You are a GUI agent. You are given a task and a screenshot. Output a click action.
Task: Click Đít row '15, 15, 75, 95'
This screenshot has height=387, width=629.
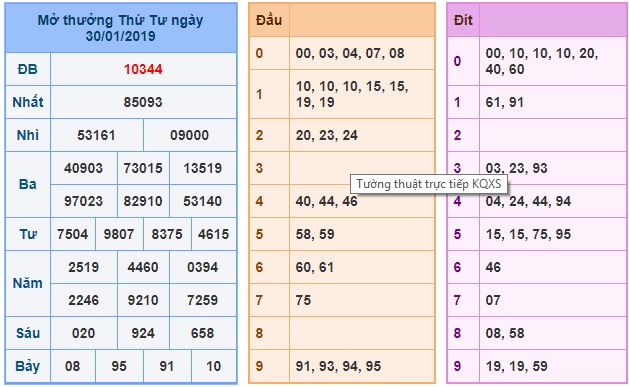point(528,234)
